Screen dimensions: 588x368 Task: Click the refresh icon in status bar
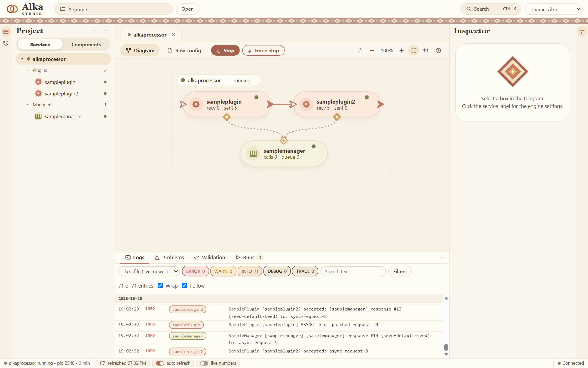tap(102, 363)
